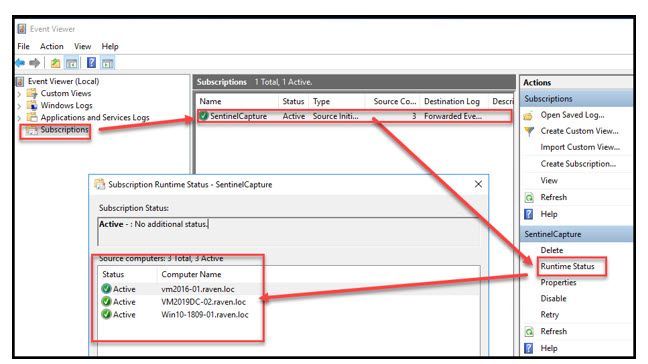
Task: Click the Event Viewer title bar icon
Action: pyautogui.click(x=21, y=29)
